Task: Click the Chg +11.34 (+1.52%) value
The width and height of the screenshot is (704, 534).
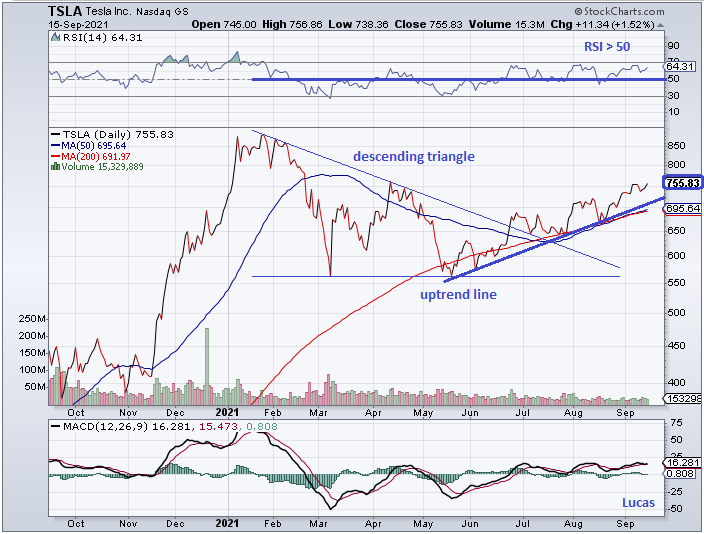Action: coord(602,25)
